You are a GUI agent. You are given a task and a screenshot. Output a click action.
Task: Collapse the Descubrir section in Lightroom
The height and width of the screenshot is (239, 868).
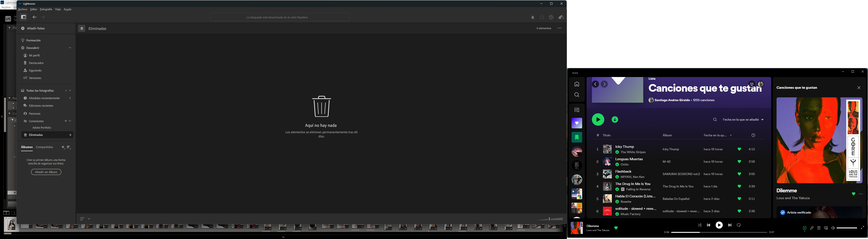[70, 47]
